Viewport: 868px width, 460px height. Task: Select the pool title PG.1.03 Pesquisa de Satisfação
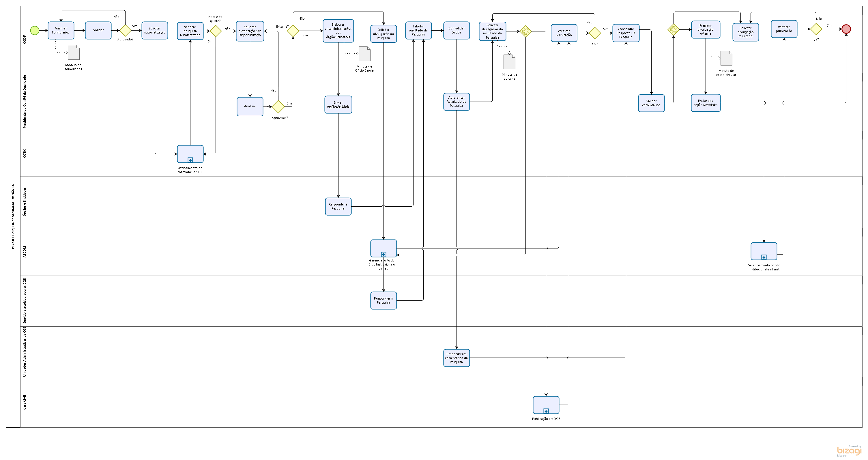click(13, 216)
